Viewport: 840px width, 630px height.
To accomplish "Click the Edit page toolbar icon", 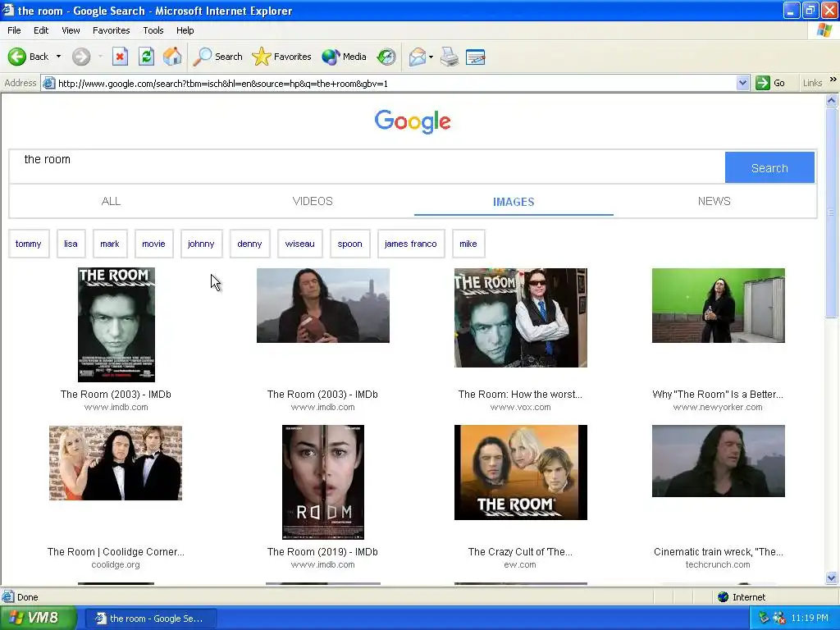I will [x=475, y=57].
